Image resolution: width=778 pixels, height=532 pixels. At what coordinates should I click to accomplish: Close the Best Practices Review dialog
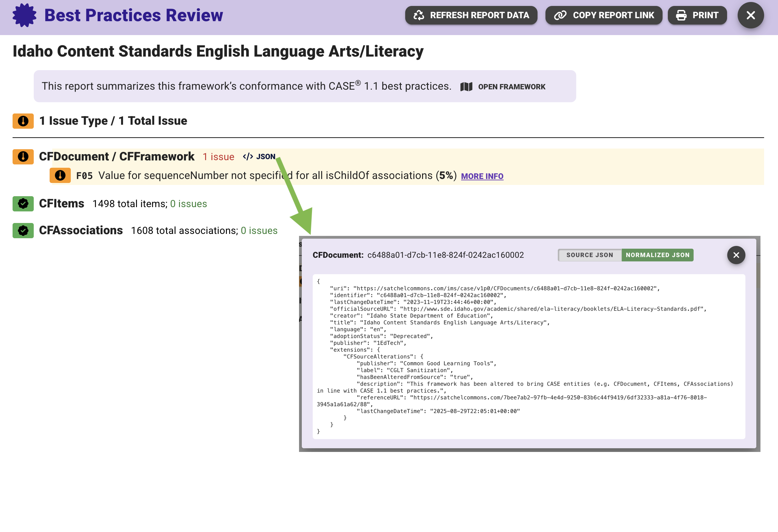[x=750, y=16]
